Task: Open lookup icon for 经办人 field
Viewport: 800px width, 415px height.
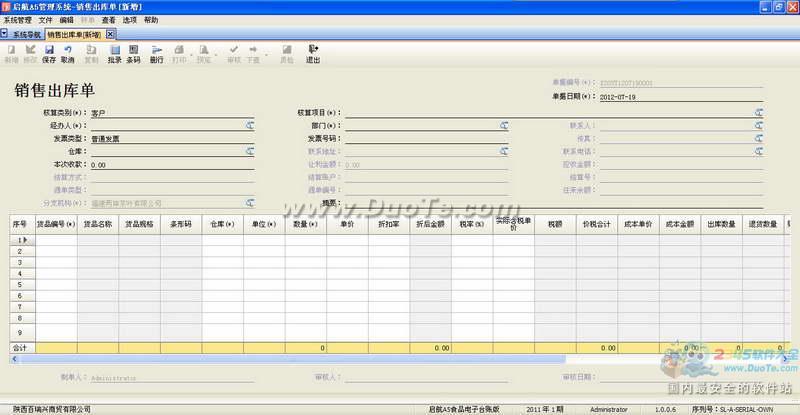Action: [x=250, y=125]
